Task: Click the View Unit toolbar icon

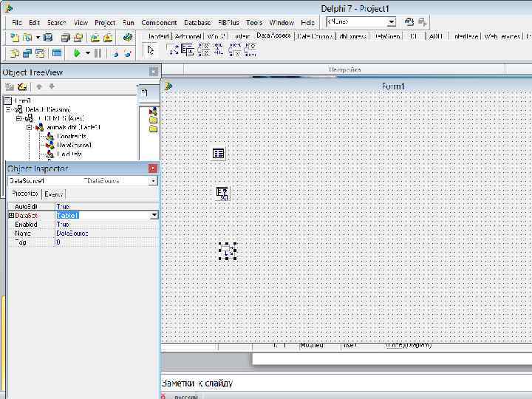Action: (x=15, y=53)
